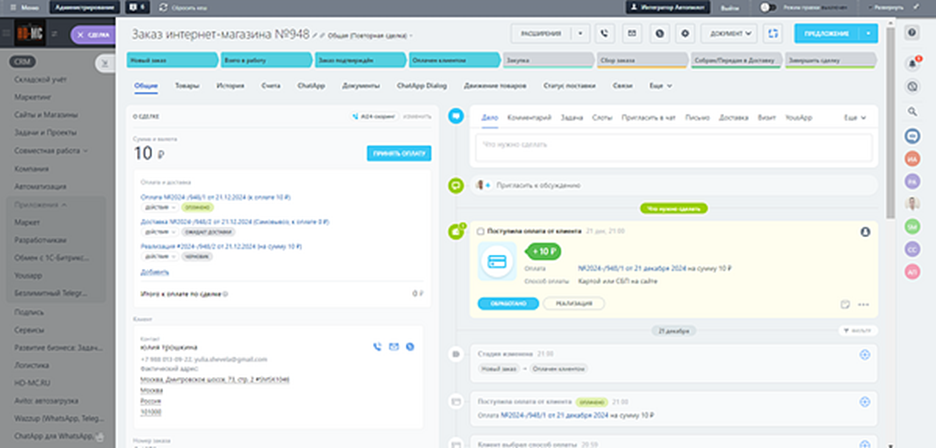Click the 'Обработано' button
This screenshot has height=448, width=936.
coord(508,303)
